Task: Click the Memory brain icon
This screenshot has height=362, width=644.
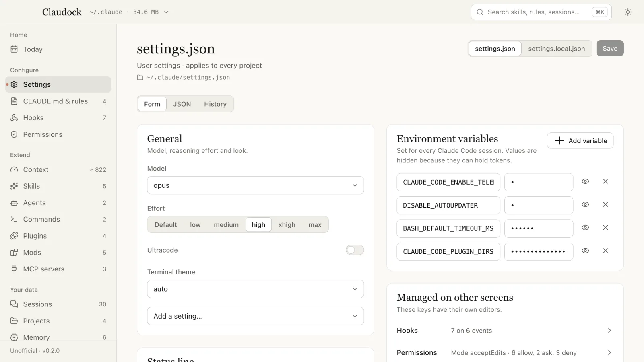Action: pyautogui.click(x=14, y=337)
